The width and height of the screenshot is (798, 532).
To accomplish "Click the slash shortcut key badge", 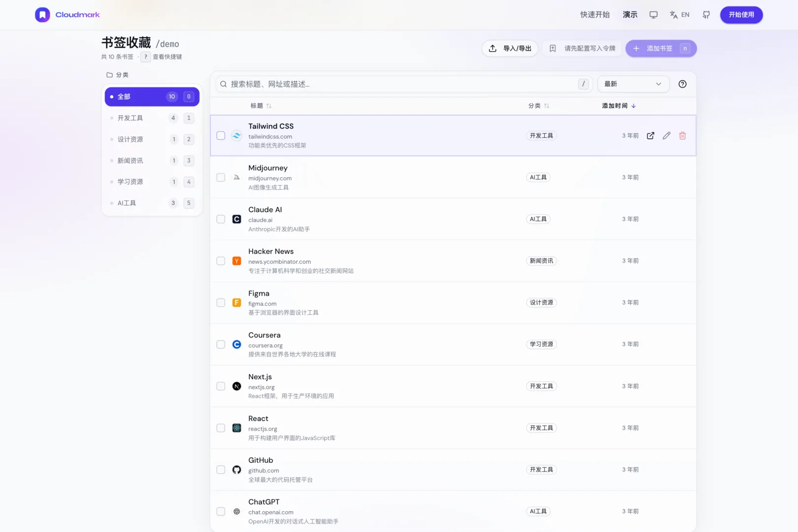I will (x=583, y=84).
